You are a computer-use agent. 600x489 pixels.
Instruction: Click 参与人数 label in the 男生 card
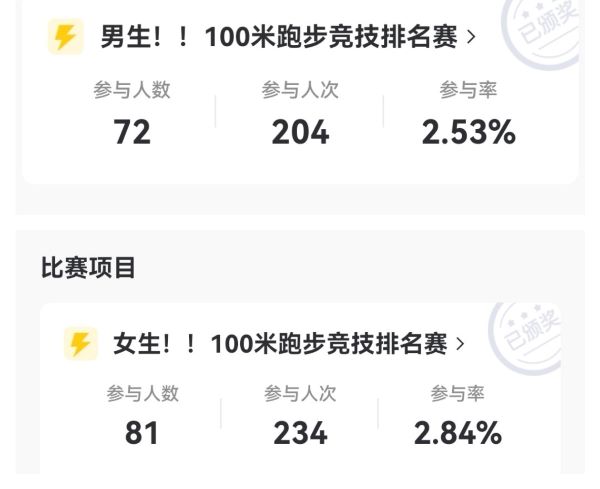[132, 90]
